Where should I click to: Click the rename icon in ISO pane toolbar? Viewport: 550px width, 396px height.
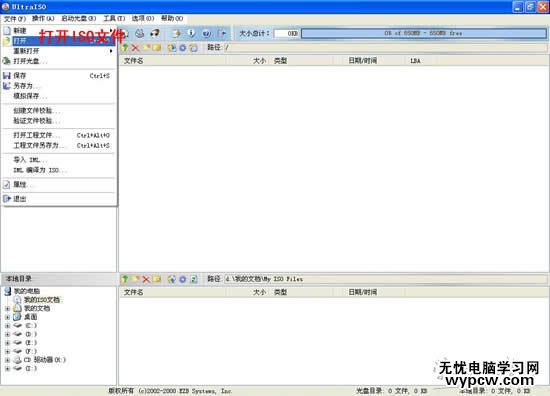pyautogui.click(x=157, y=48)
